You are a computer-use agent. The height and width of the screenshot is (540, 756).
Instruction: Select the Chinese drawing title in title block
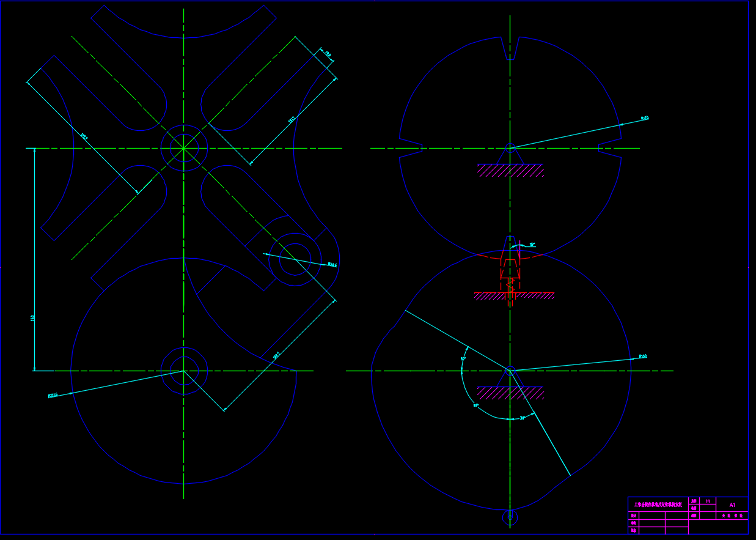pyautogui.click(x=658, y=505)
